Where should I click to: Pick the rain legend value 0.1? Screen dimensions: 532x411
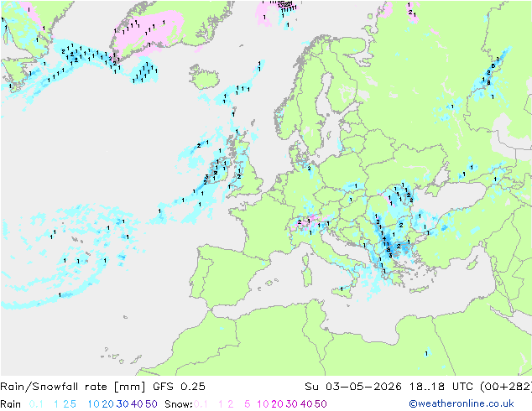tap(36, 404)
